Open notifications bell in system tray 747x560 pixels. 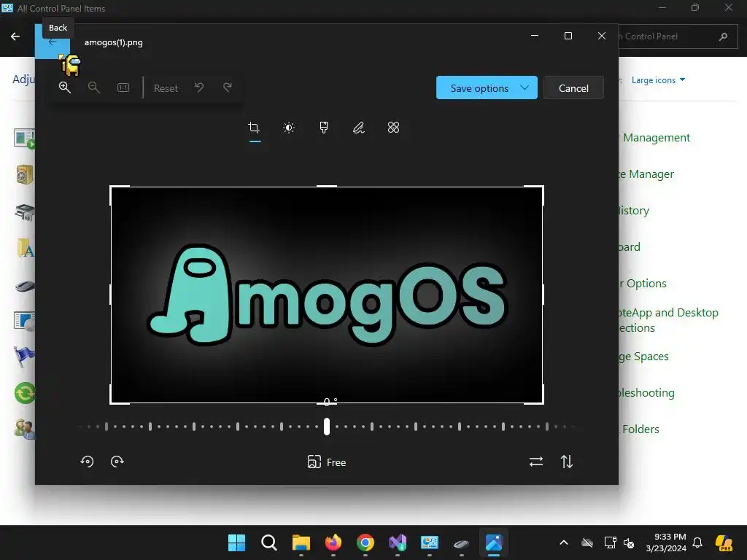[697, 542]
